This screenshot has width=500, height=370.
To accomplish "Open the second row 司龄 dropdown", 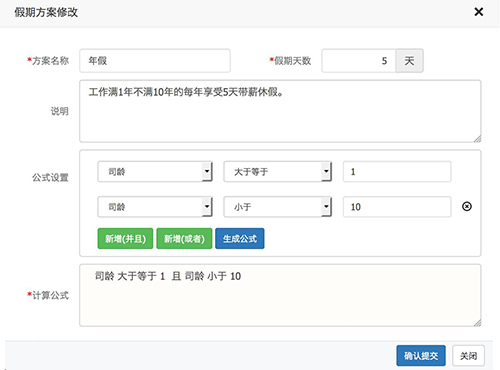I will [x=155, y=207].
